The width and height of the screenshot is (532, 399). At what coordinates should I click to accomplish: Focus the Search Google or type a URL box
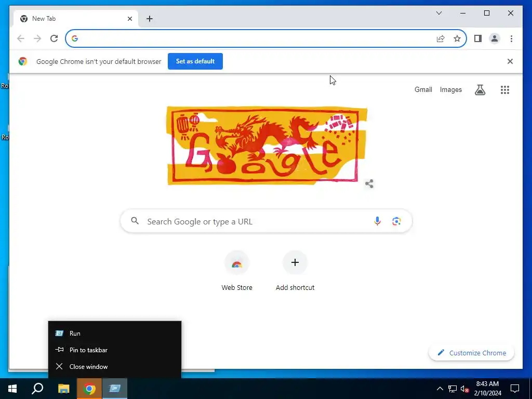[x=267, y=221]
